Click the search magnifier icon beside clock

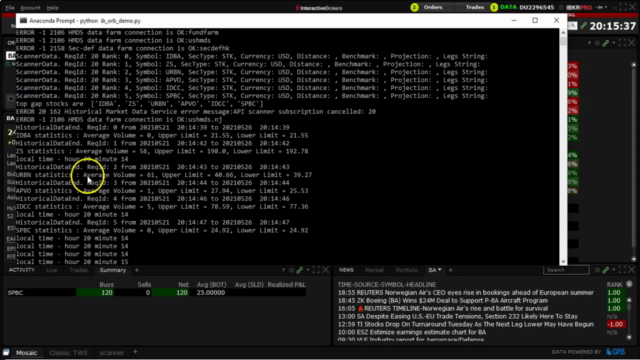[573, 26]
